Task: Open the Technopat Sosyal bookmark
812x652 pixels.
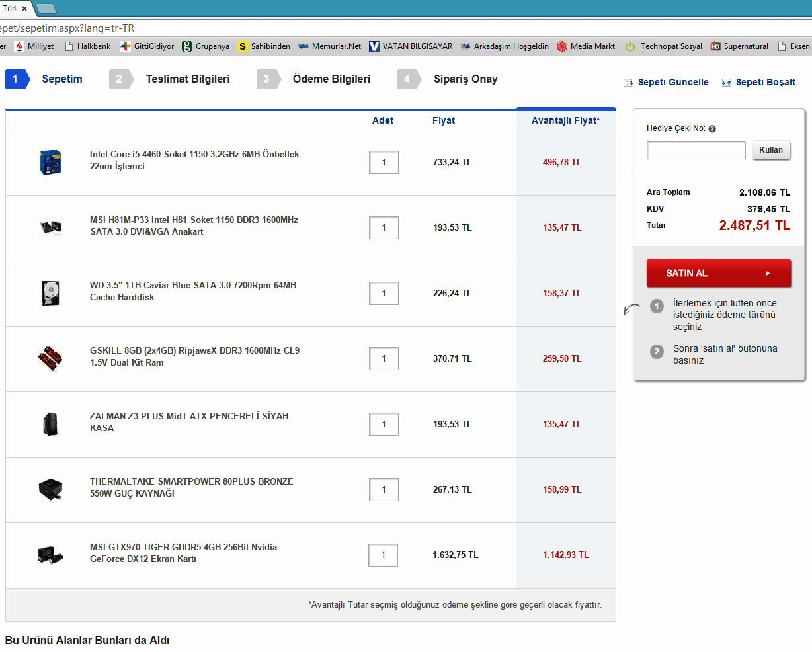Action: coord(663,46)
